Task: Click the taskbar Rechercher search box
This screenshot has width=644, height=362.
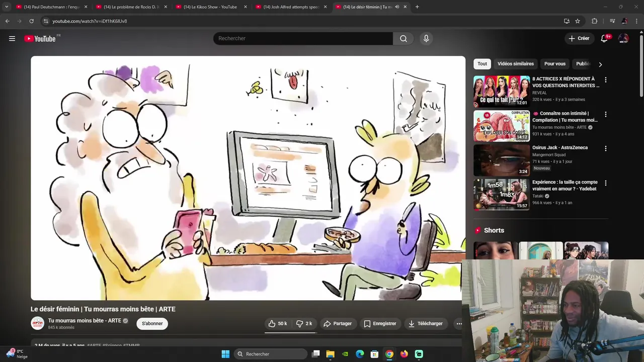Action: tap(271, 354)
